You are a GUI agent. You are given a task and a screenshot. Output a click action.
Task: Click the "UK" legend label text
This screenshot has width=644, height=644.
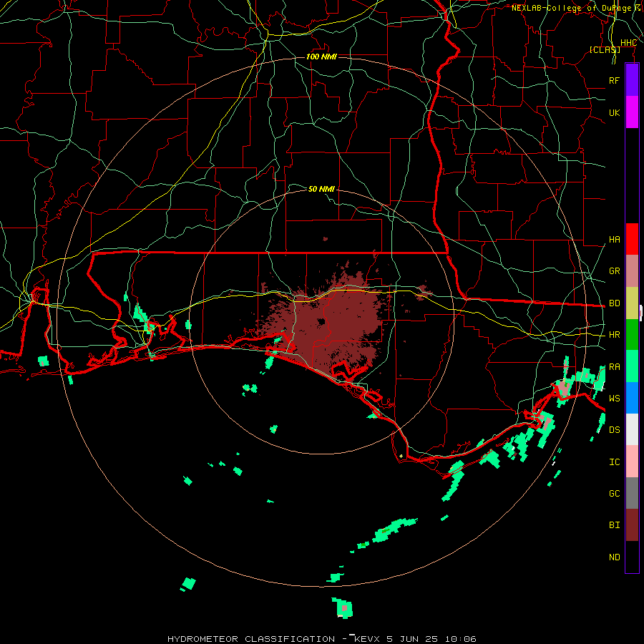[x=614, y=112]
